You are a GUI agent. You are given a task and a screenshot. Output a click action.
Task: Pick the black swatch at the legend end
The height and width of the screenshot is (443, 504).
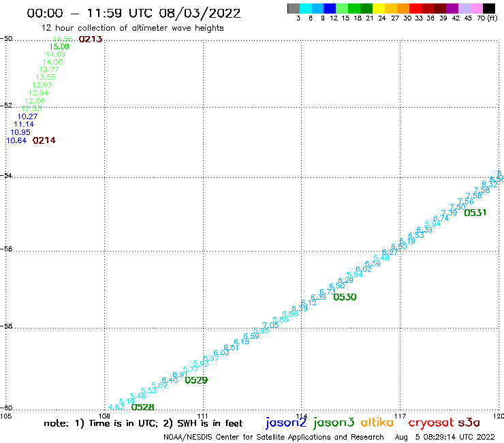pyautogui.click(x=488, y=8)
